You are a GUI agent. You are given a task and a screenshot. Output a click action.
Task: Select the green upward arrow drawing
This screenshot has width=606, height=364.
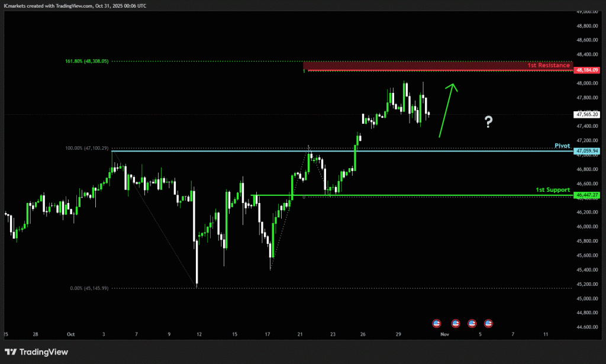pos(447,110)
